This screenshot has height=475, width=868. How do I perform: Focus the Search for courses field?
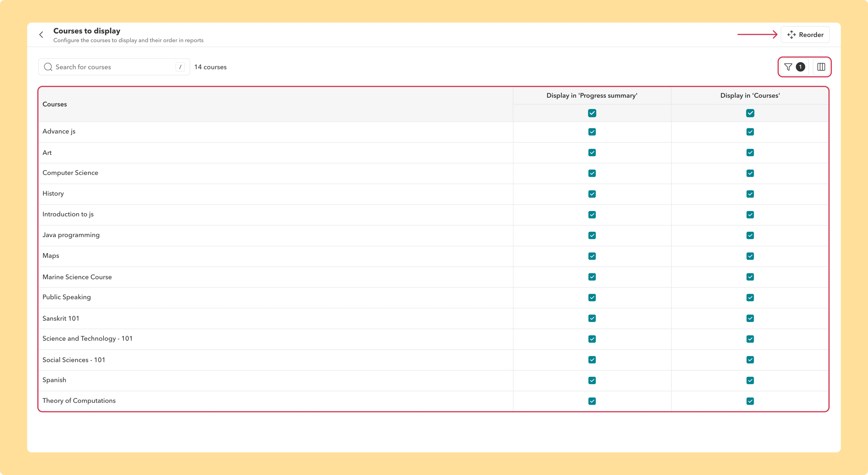pos(114,67)
